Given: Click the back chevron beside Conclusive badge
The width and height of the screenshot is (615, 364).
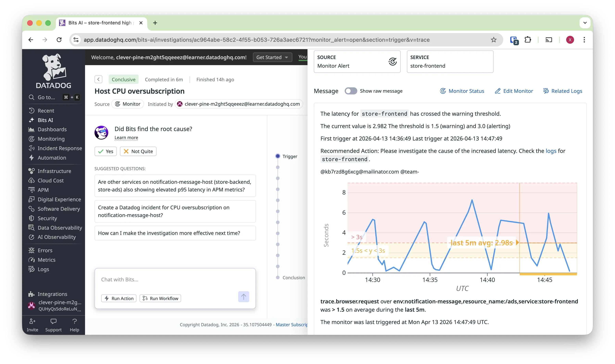Looking at the screenshot, I should point(98,79).
